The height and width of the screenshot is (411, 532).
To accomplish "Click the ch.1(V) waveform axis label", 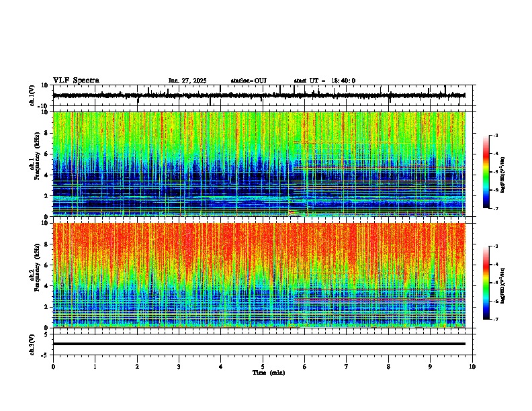I will [32, 95].
